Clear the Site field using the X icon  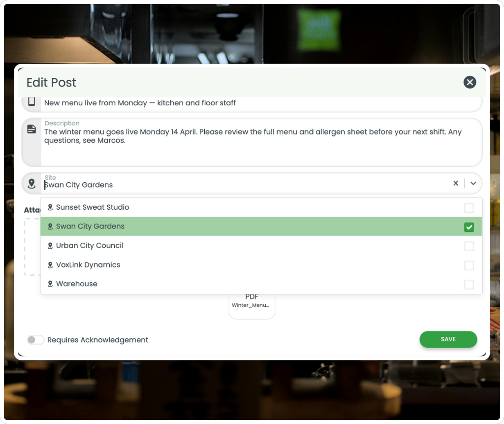point(456,183)
